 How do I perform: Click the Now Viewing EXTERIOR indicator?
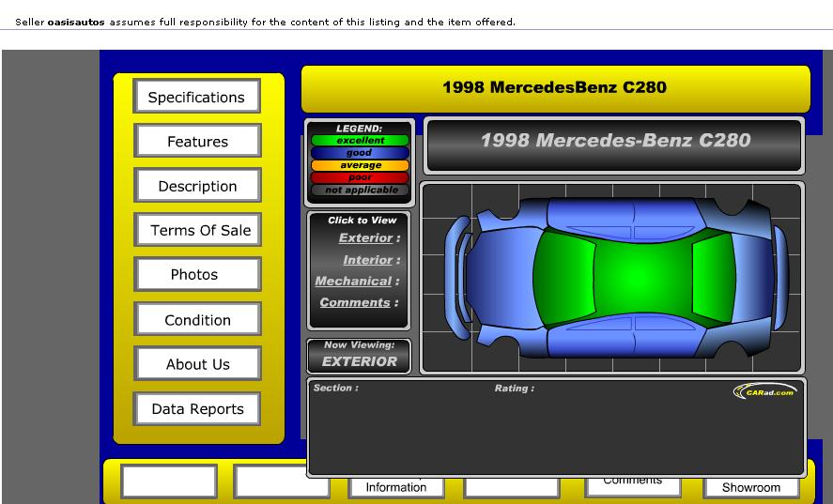pyautogui.click(x=359, y=356)
